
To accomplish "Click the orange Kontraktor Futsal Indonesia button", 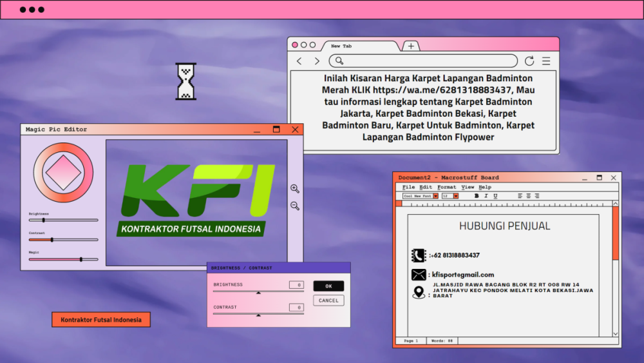I will (101, 320).
